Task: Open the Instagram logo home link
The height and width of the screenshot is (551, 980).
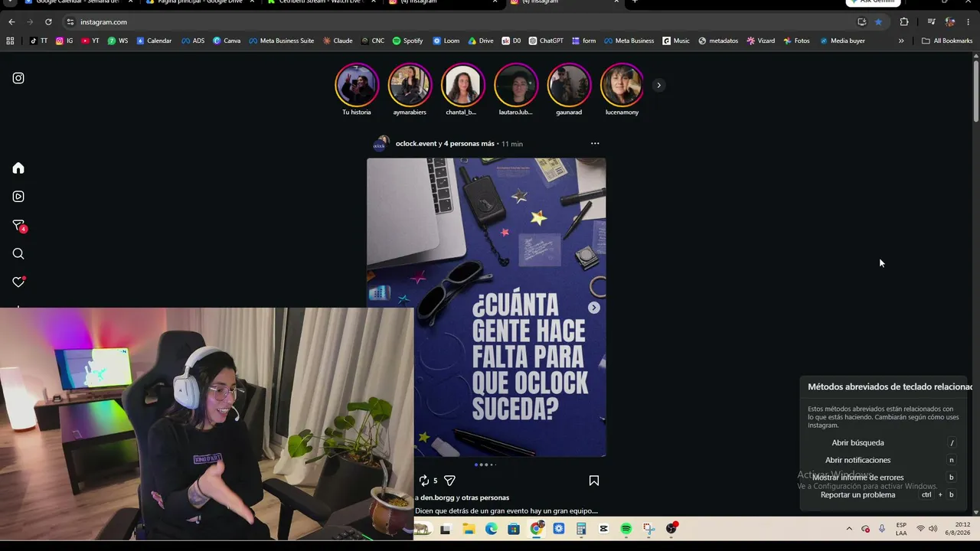Action: coord(18,78)
